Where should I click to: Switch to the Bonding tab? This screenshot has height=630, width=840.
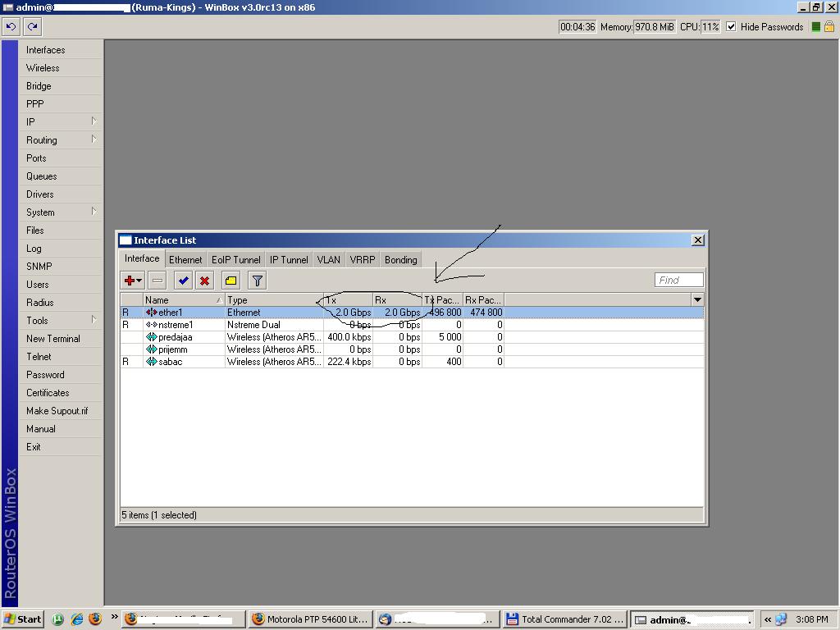click(400, 260)
